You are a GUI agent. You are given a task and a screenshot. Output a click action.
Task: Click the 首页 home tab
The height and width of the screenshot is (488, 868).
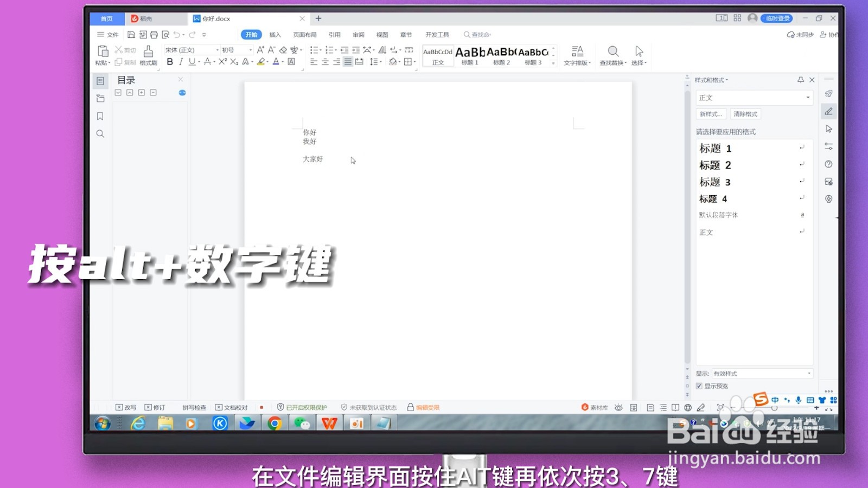click(x=107, y=18)
